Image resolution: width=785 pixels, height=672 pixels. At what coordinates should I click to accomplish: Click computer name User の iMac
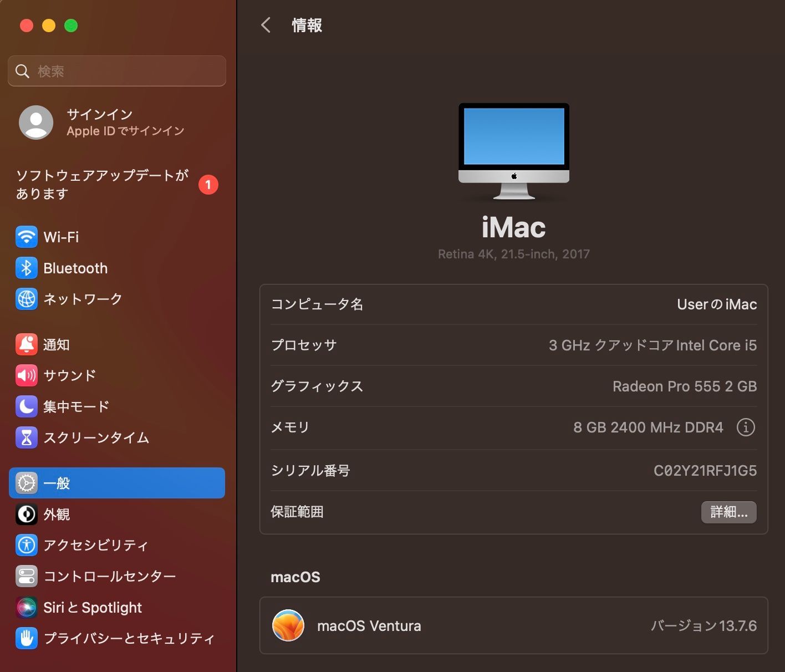click(717, 304)
